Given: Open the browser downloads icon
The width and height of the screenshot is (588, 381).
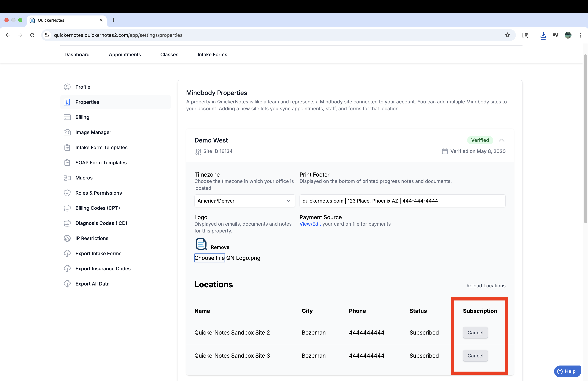Looking at the screenshot, I should click(543, 35).
